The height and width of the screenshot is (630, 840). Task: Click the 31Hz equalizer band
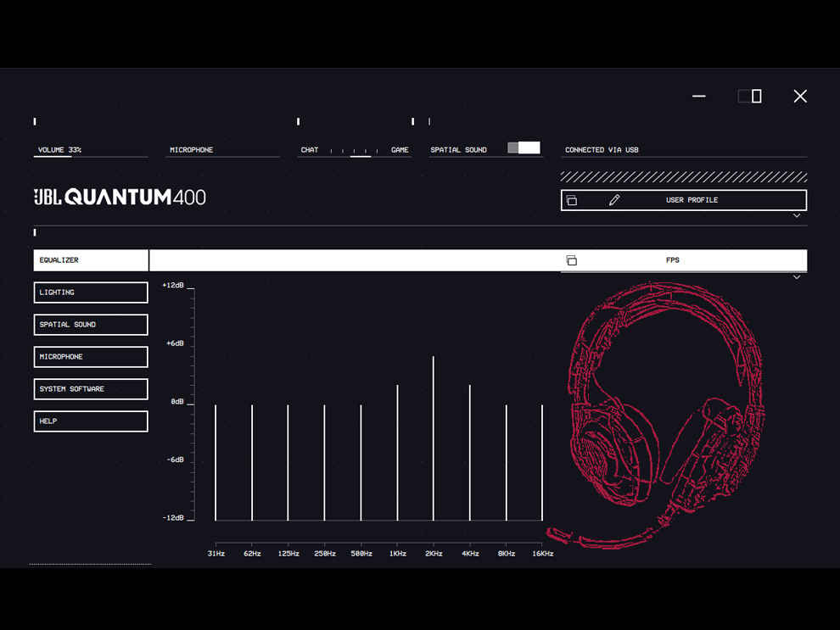click(x=216, y=462)
